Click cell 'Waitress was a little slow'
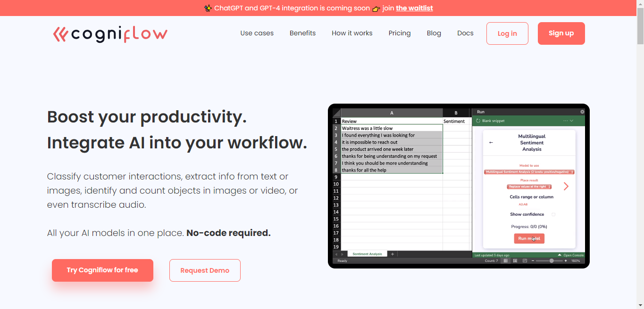This screenshot has height=309, width=644. [392, 128]
